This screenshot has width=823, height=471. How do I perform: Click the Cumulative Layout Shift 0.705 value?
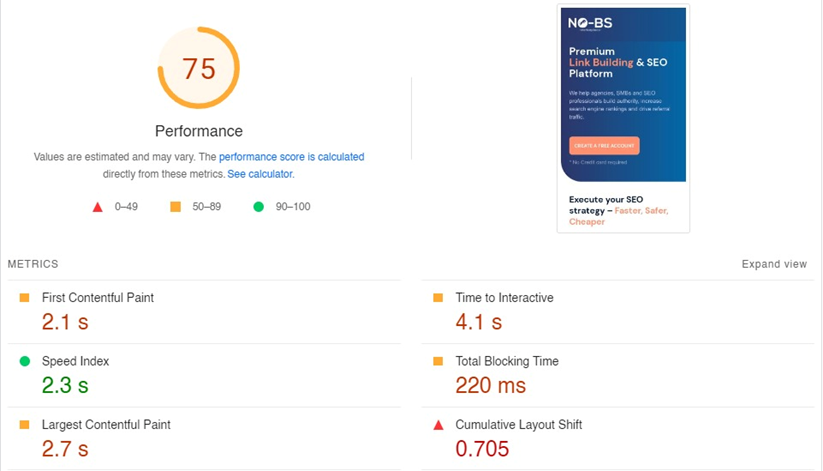(482, 449)
